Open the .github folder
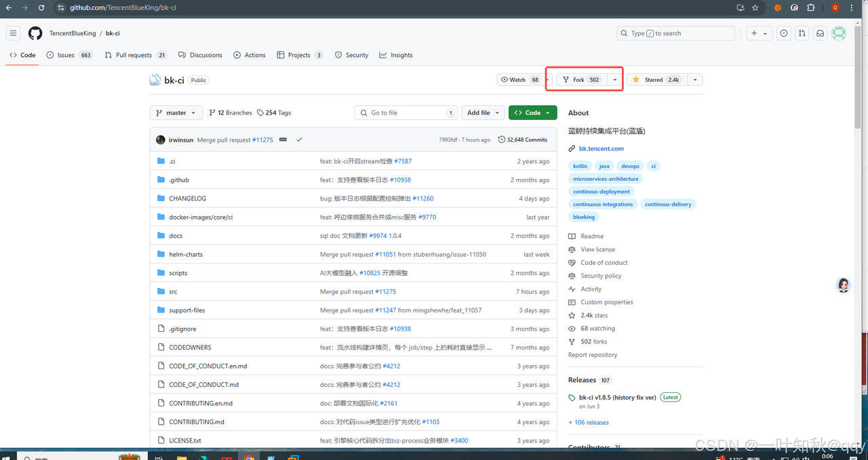 (179, 180)
